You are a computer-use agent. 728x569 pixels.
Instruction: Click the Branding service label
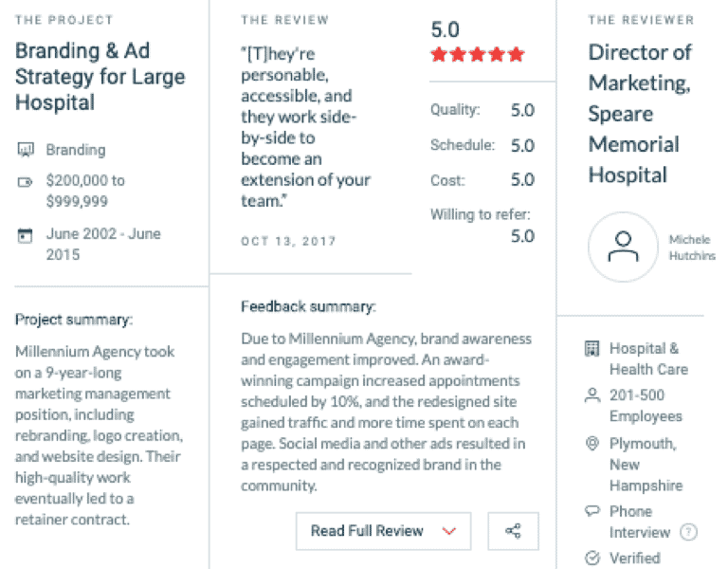click(x=76, y=150)
